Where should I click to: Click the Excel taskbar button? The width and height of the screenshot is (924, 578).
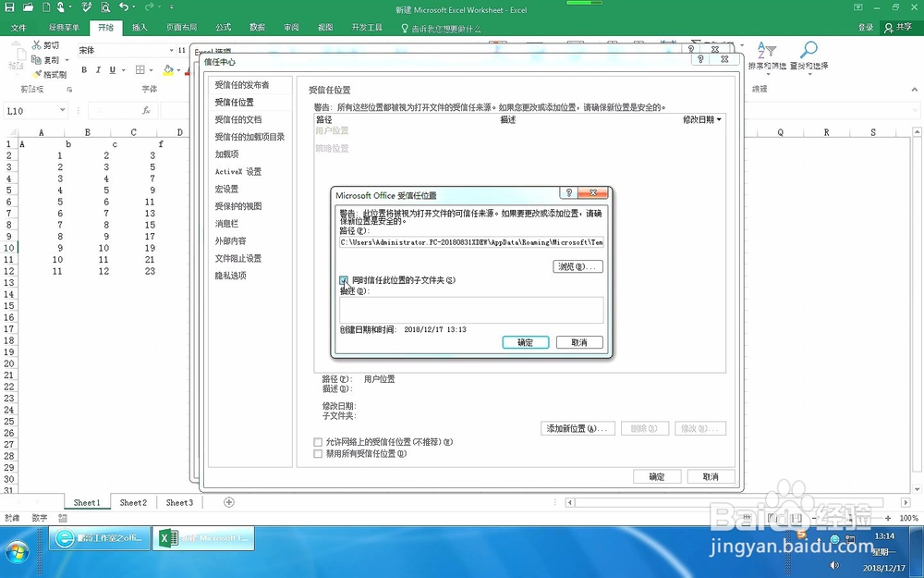(203, 538)
